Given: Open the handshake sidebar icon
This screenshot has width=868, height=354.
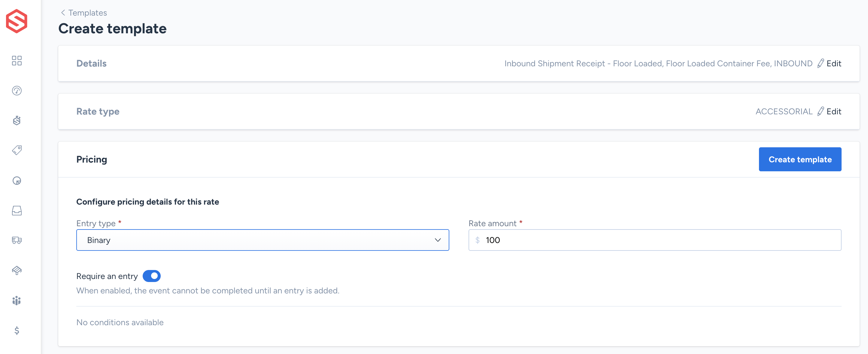Looking at the screenshot, I should [x=17, y=270].
